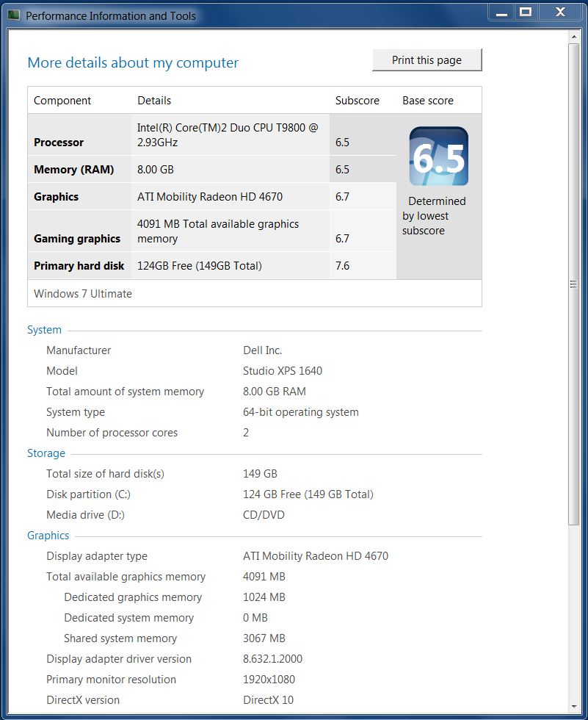Click the Display adapter type label
The height and width of the screenshot is (720, 588).
97,556
